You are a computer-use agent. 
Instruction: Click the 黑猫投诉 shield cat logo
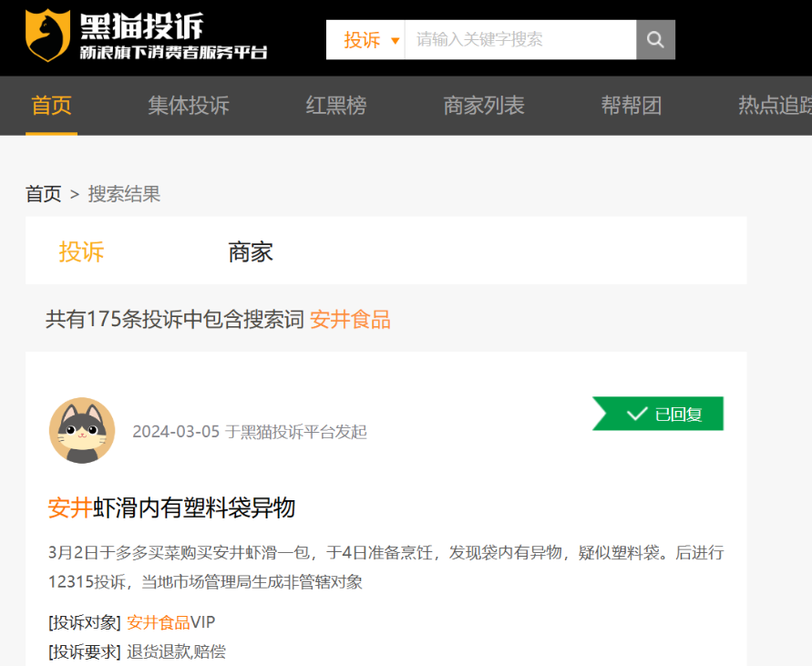[47, 36]
